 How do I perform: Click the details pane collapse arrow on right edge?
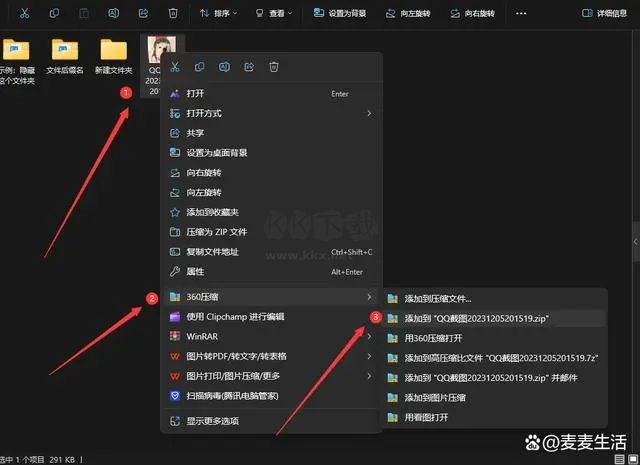coord(636,242)
